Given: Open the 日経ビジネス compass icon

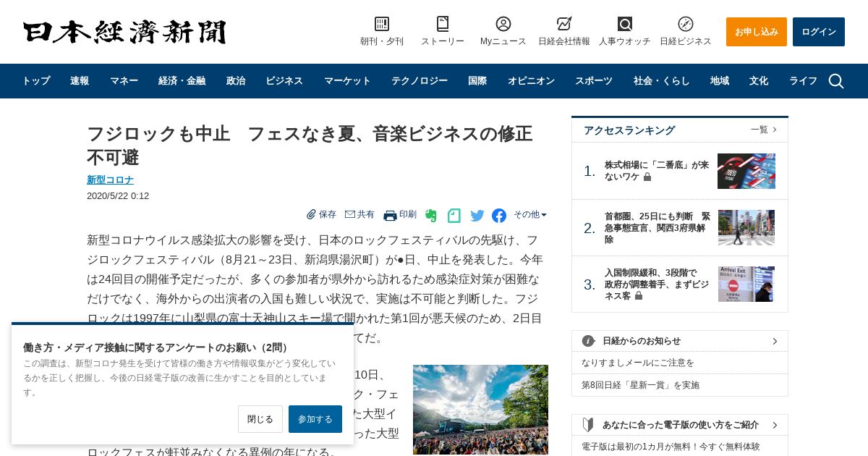Looking at the screenshot, I should click(x=686, y=24).
